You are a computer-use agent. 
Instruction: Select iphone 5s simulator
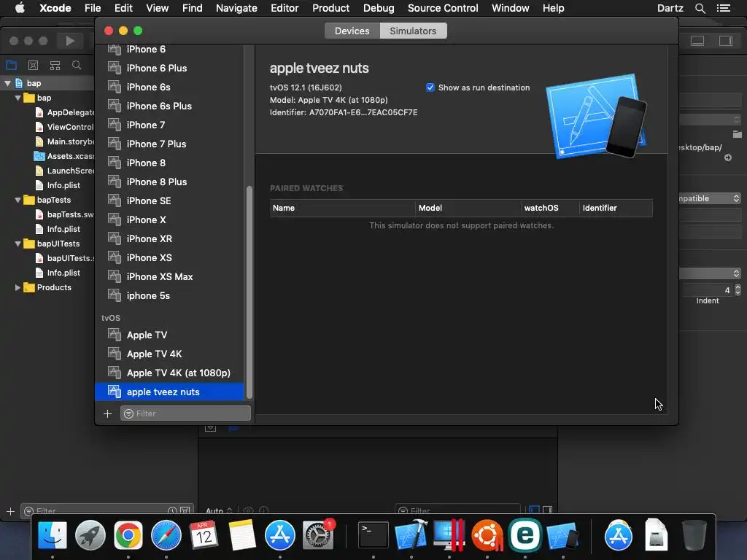(x=169, y=296)
